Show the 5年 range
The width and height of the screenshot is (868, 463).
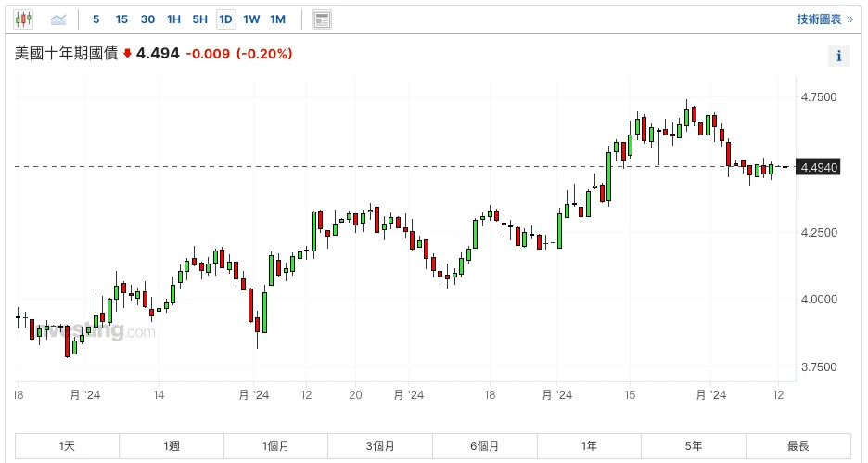tap(693, 446)
